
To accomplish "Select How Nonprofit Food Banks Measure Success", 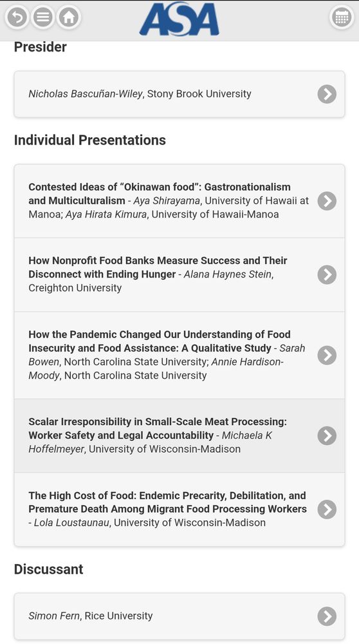I will click(179, 275).
